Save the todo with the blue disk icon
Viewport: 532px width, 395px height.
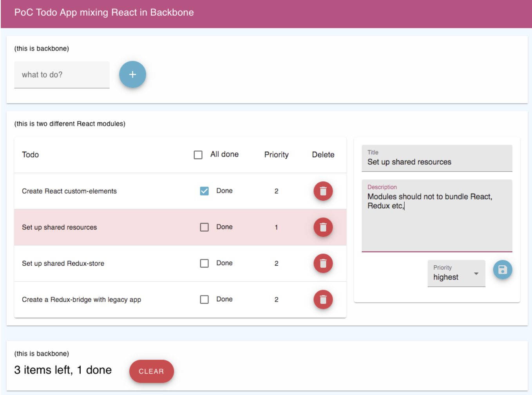503,270
